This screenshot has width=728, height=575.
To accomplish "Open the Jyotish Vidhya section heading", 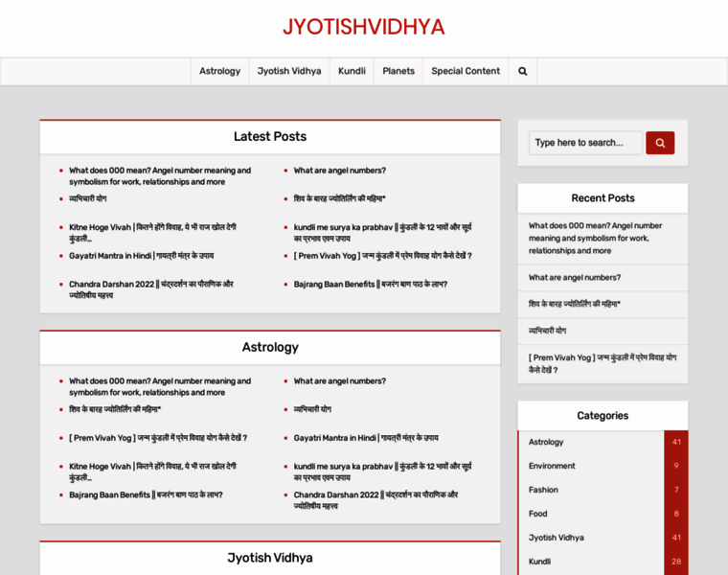I will [x=270, y=558].
